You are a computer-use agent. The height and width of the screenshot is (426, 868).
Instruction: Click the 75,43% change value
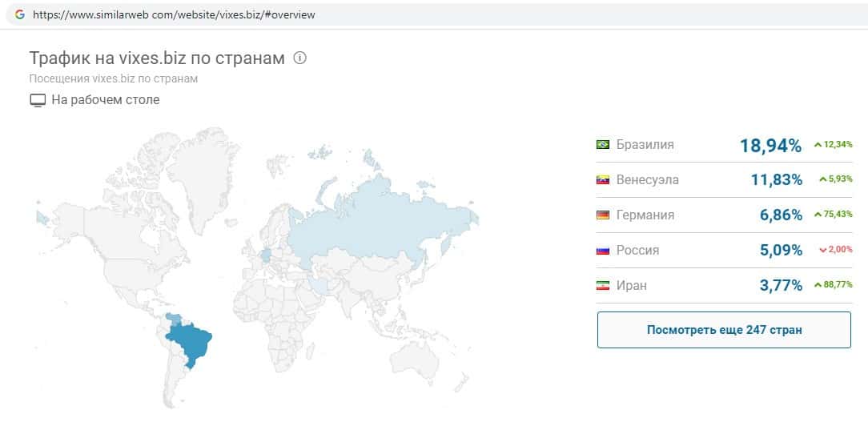tap(838, 215)
